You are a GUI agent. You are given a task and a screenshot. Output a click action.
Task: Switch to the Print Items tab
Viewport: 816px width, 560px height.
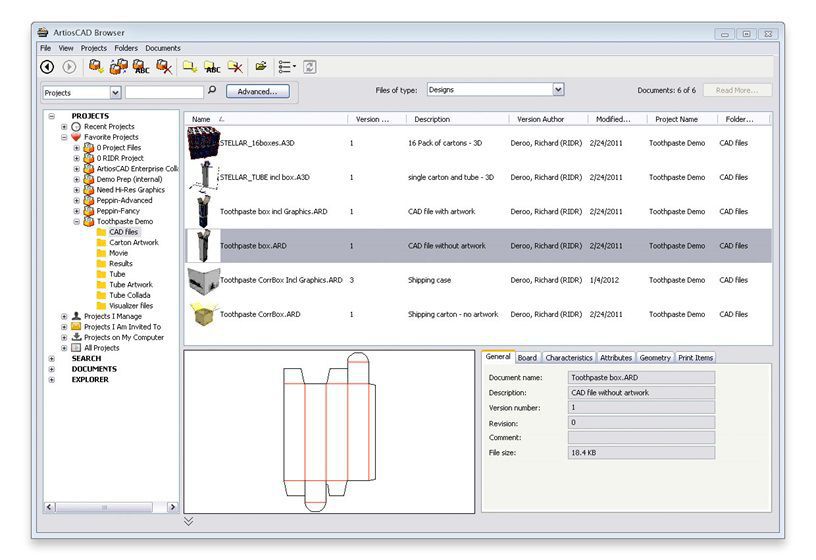click(x=695, y=358)
